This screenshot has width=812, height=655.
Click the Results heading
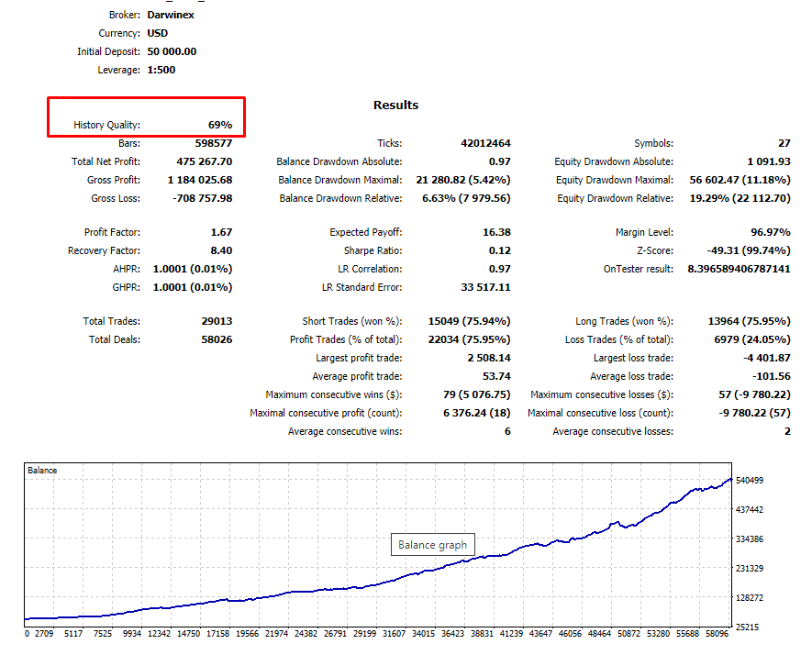coord(395,105)
